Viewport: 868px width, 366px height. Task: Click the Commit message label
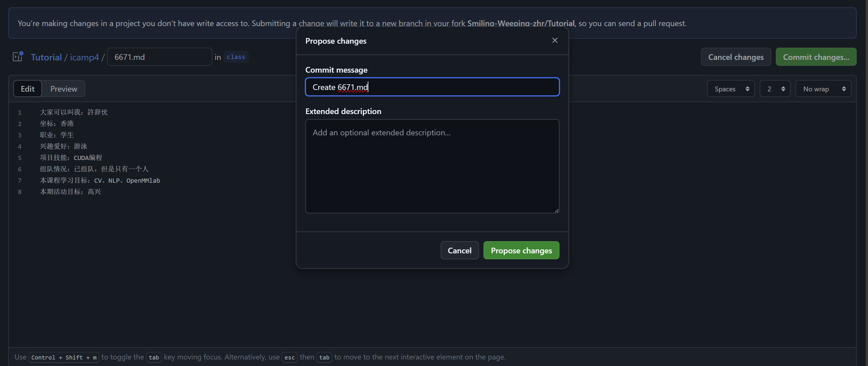tap(336, 70)
